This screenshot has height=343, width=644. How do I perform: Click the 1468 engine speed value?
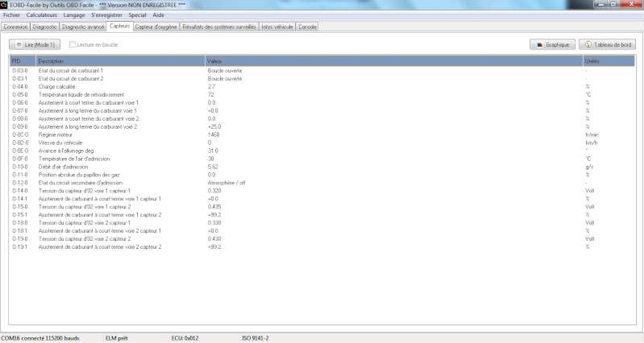click(214, 134)
